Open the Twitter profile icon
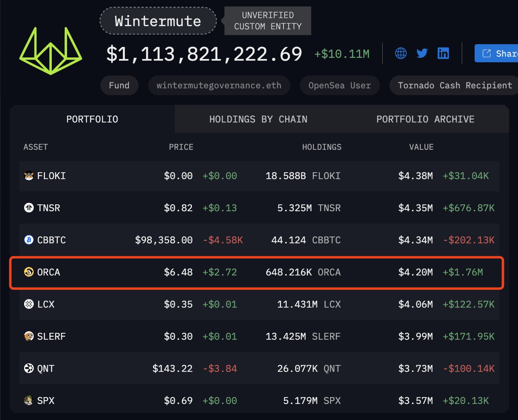The image size is (518, 420). (422, 53)
